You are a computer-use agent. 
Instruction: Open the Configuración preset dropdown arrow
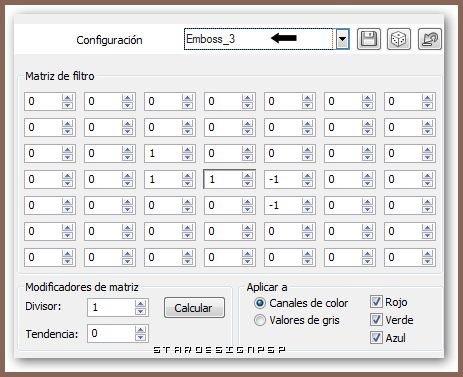click(x=342, y=39)
